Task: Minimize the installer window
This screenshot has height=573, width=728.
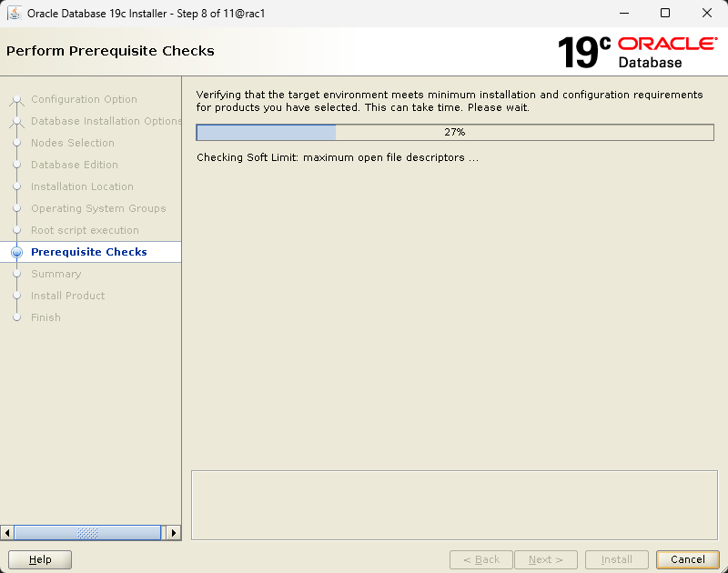Action: (624, 13)
